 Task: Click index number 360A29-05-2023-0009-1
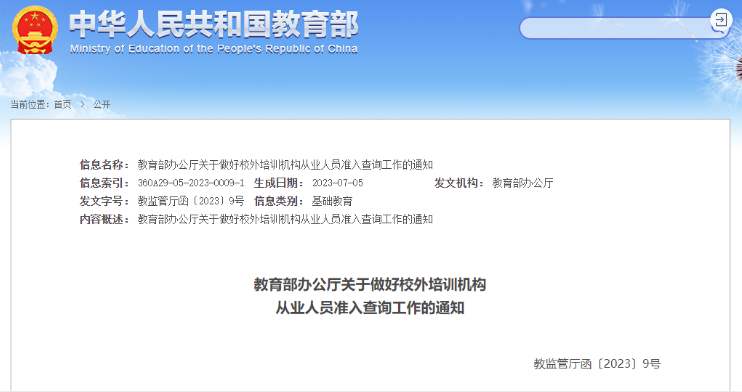[x=191, y=183]
